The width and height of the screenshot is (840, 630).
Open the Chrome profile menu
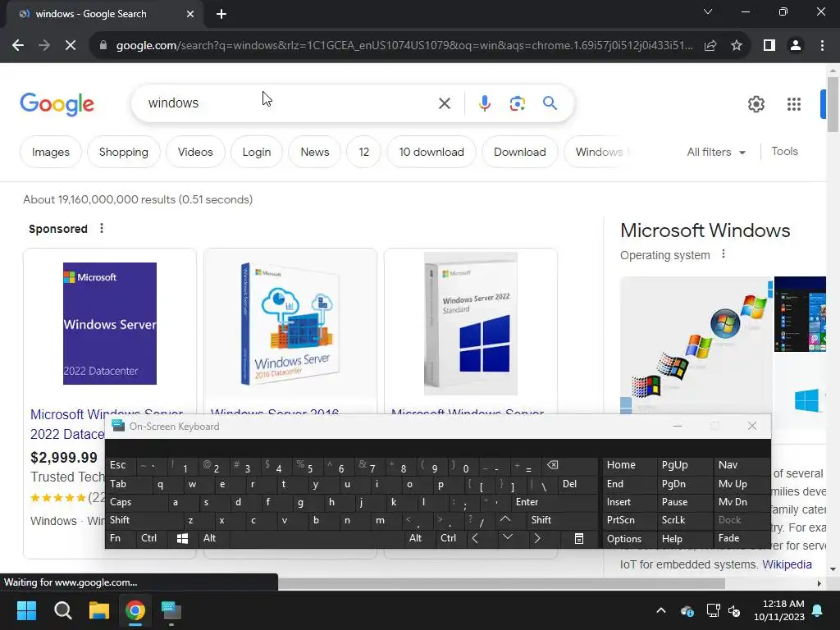click(x=796, y=46)
